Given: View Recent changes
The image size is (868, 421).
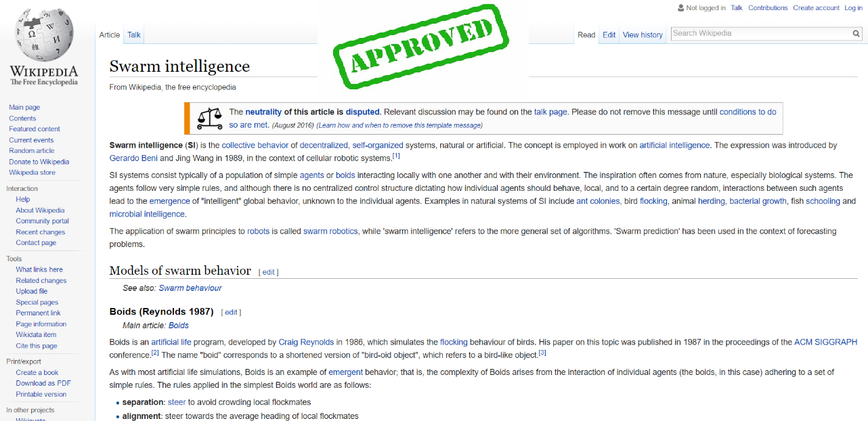Looking at the screenshot, I should click(40, 231).
